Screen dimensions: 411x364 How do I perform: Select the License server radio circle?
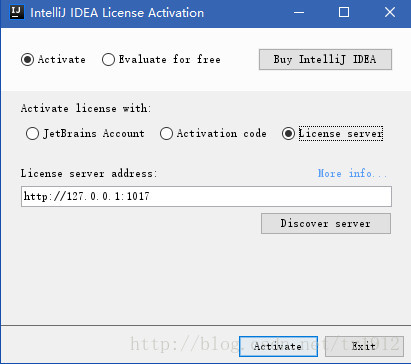[288, 134]
